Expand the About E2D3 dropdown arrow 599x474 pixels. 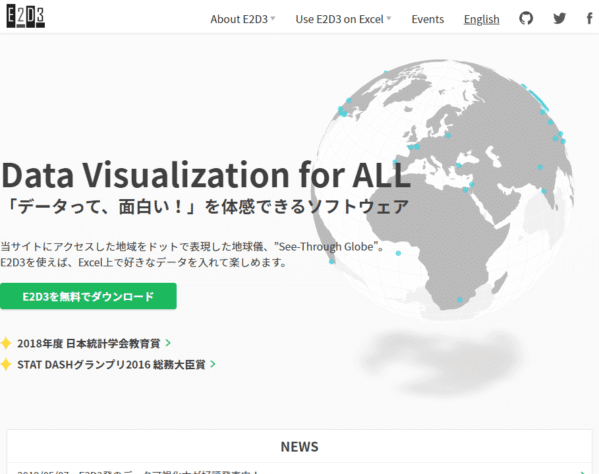[x=273, y=18]
